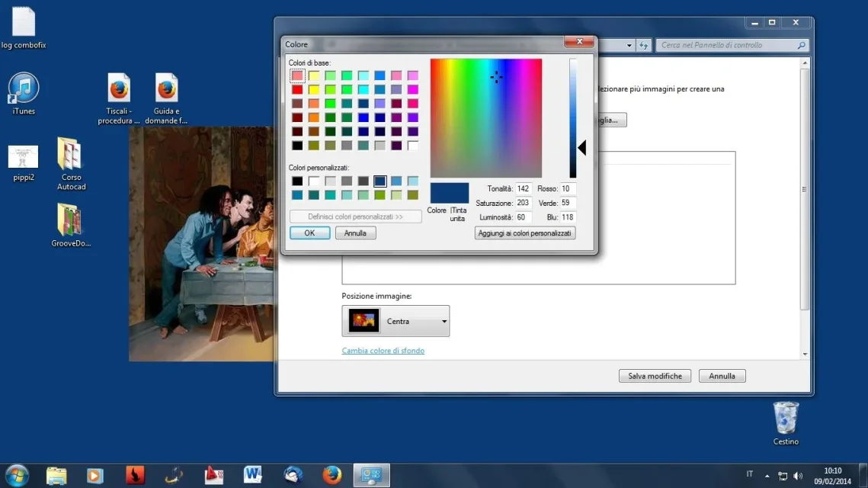Open Windows Explorer from the taskbar
This screenshot has width=868, height=488.
click(x=56, y=475)
